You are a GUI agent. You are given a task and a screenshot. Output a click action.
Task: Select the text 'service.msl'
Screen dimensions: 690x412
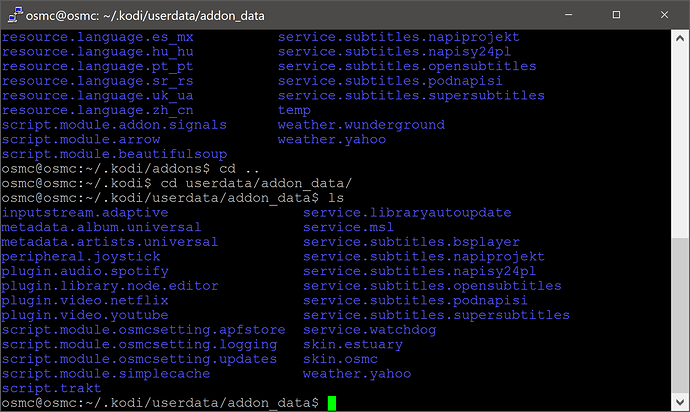349,227
